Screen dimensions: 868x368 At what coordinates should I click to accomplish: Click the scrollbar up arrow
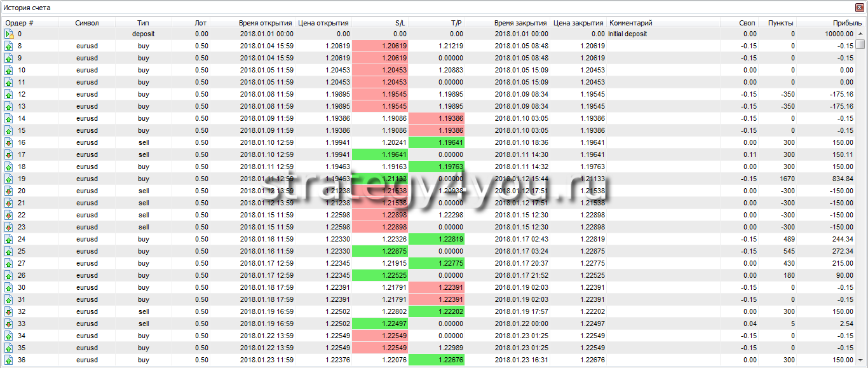pos(860,32)
